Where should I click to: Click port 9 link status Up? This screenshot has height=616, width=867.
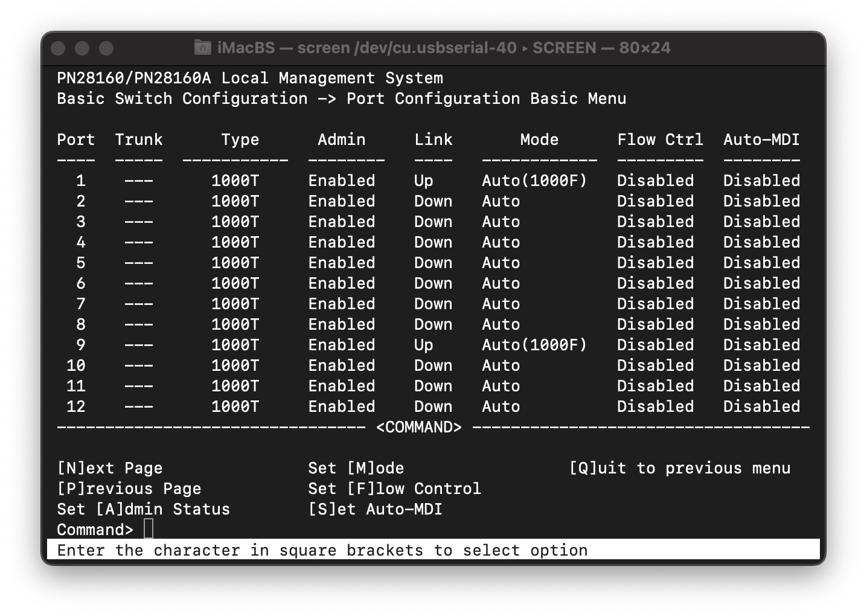tap(424, 345)
